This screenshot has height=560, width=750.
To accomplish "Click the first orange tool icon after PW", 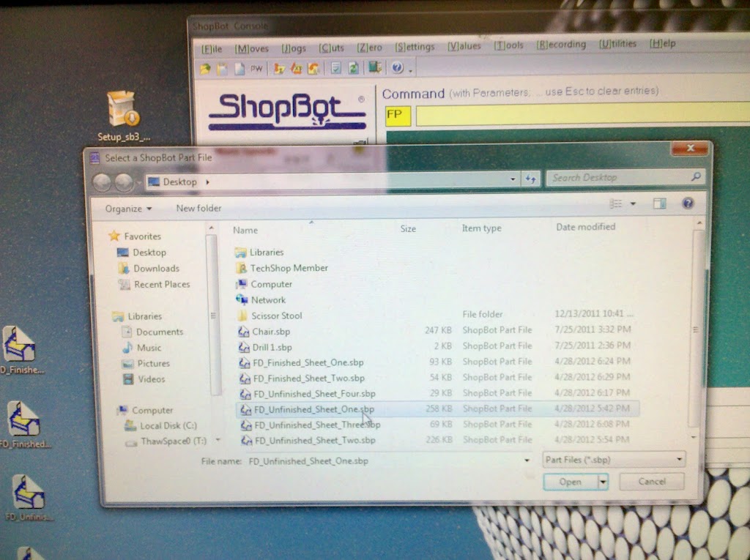I will pyautogui.click(x=279, y=69).
